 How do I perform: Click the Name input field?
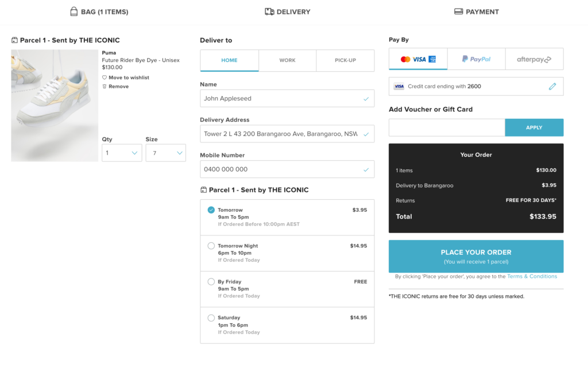(x=287, y=99)
